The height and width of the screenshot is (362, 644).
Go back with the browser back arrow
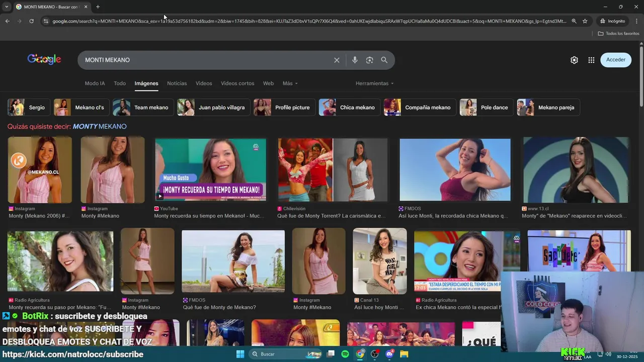7,21
